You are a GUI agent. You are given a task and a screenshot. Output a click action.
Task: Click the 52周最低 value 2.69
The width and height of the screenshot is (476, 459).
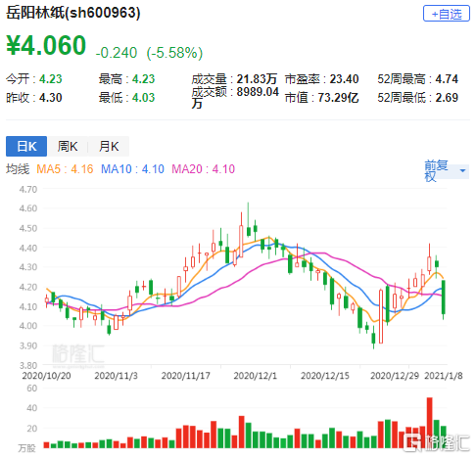pos(447,98)
